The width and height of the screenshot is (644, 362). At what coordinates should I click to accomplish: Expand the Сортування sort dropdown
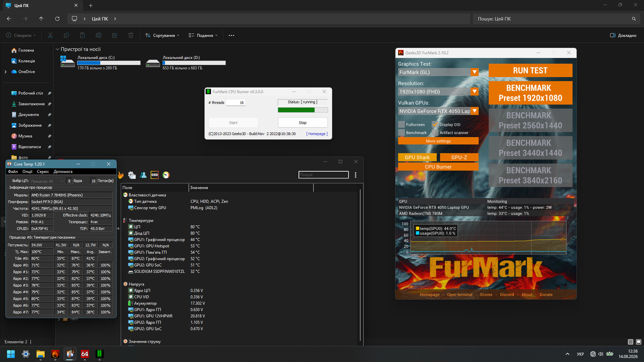(163, 36)
